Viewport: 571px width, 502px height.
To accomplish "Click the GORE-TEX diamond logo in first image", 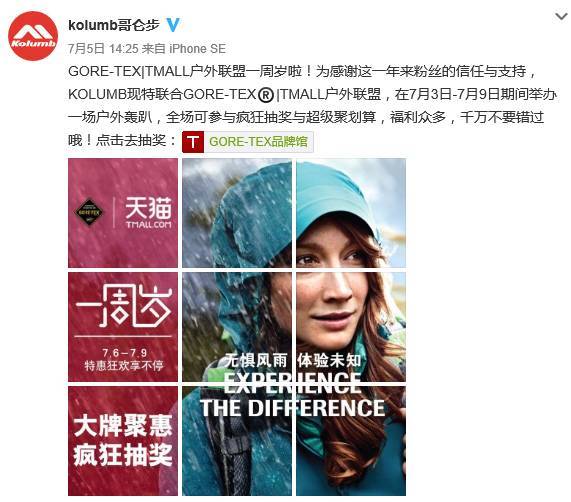I will coord(89,212).
